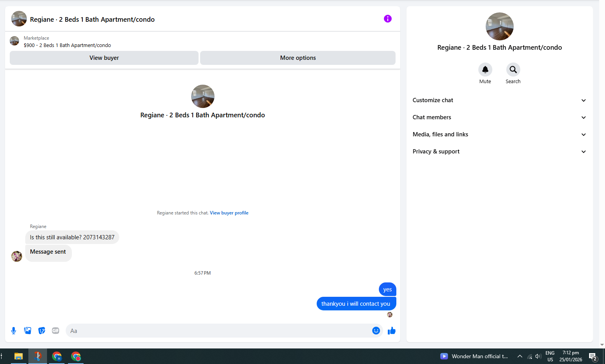Expand Media, files and links
The image size is (605, 364).
499,134
